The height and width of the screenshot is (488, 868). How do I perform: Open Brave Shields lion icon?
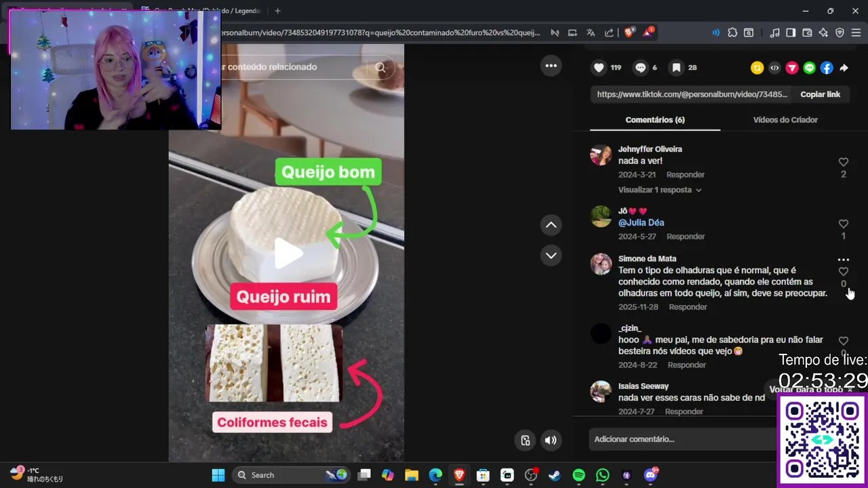pyautogui.click(x=629, y=33)
